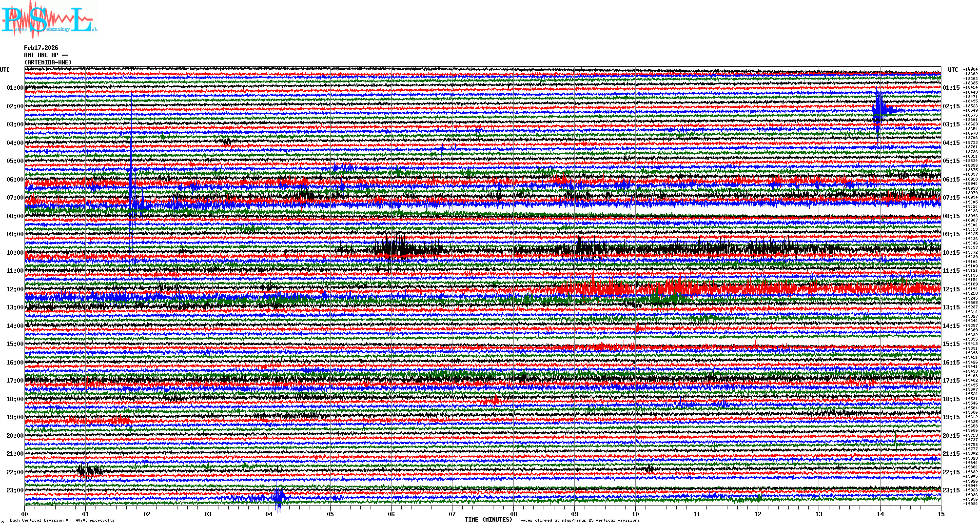This screenshot has width=980, height=527.
Task: Click the 15 minute tick label at bottom right
Action: coord(941,514)
